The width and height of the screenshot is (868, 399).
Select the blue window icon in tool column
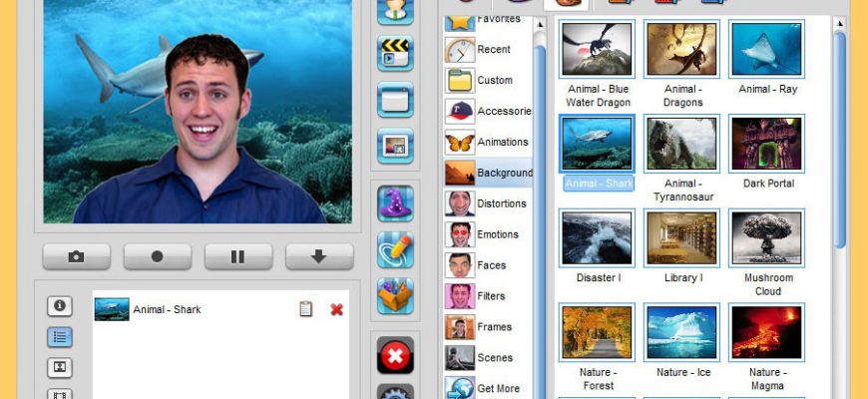point(395,100)
